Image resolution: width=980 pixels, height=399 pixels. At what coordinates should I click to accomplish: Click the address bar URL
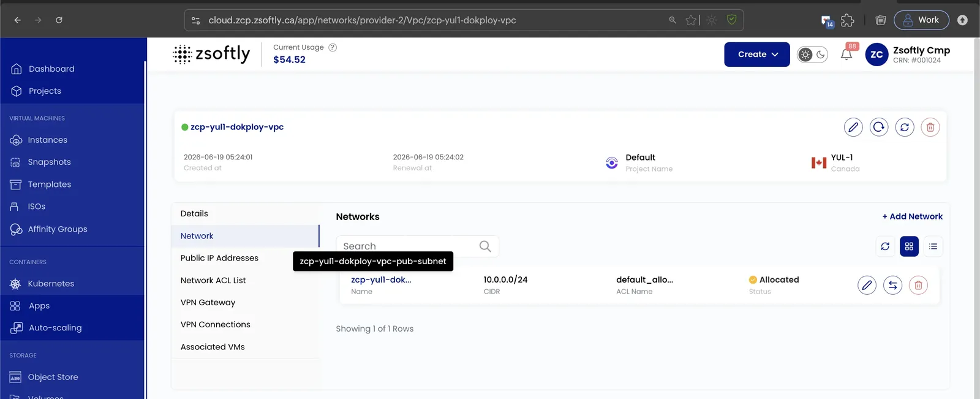(x=362, y=20)
